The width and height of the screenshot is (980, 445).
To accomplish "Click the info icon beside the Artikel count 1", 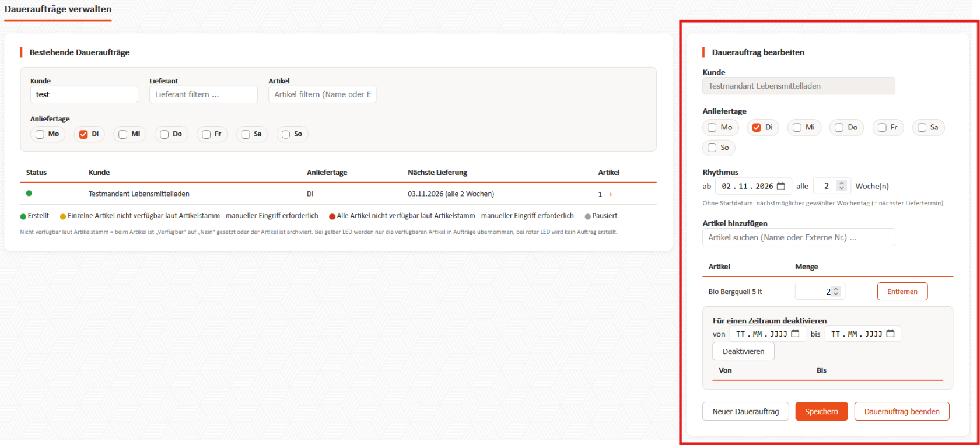I will click(x=611, y=194).
